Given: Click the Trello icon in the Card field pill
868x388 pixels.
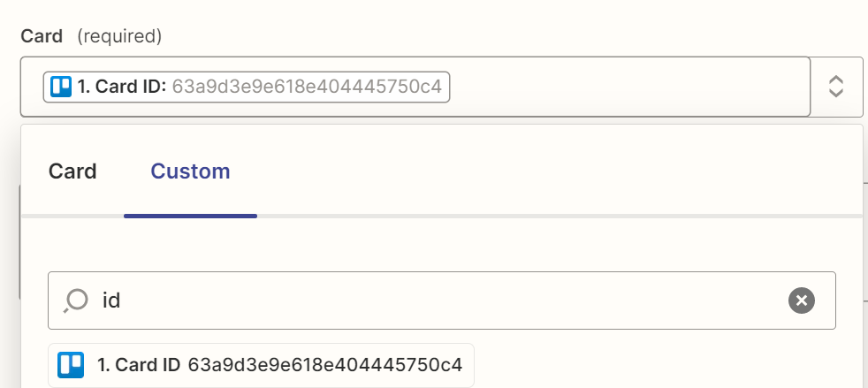Looking at the screenshot, I should click(x=61, y=87).
